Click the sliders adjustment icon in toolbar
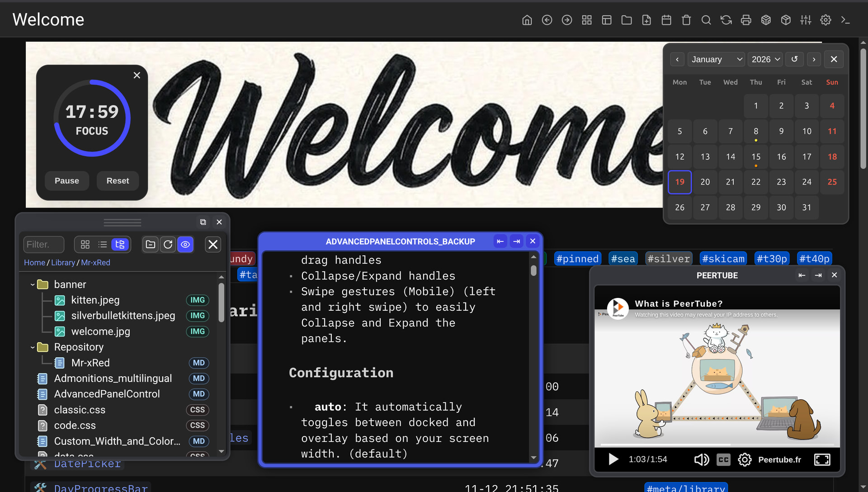This screenshot has height=492, width=868. (805, 20)
